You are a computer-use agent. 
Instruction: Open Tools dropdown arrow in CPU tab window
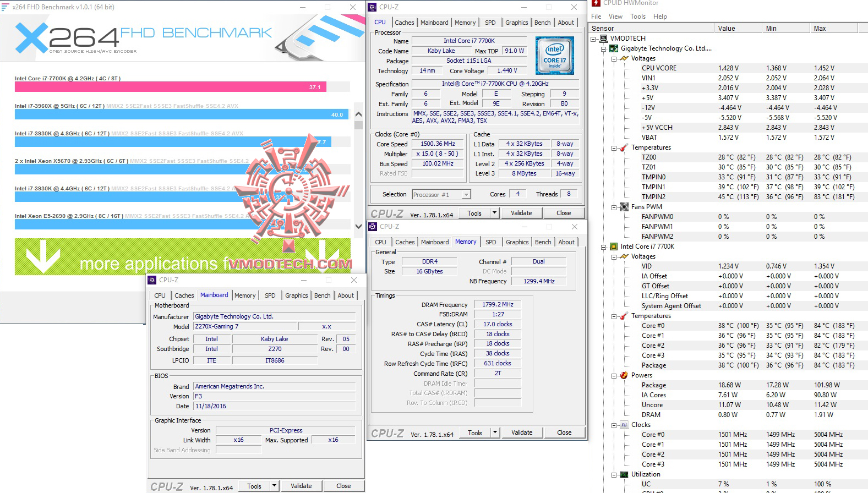coord(494,213)
